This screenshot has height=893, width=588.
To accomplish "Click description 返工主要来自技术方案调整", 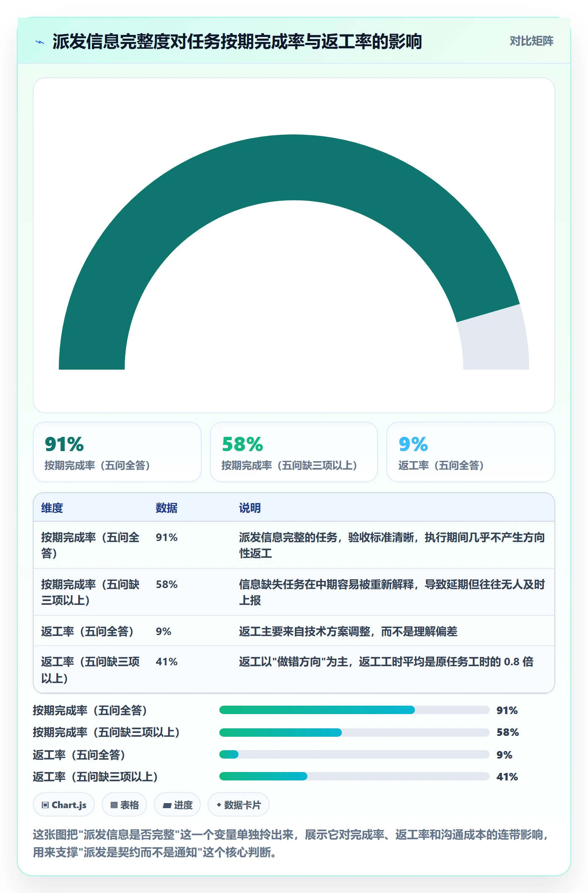I will point(348,631).
